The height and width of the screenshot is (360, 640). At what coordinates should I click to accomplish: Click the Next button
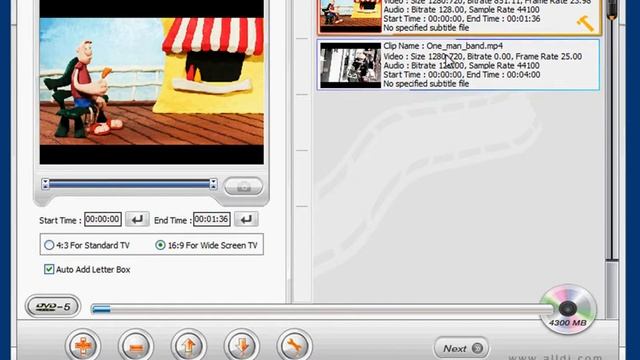(461, 348)
